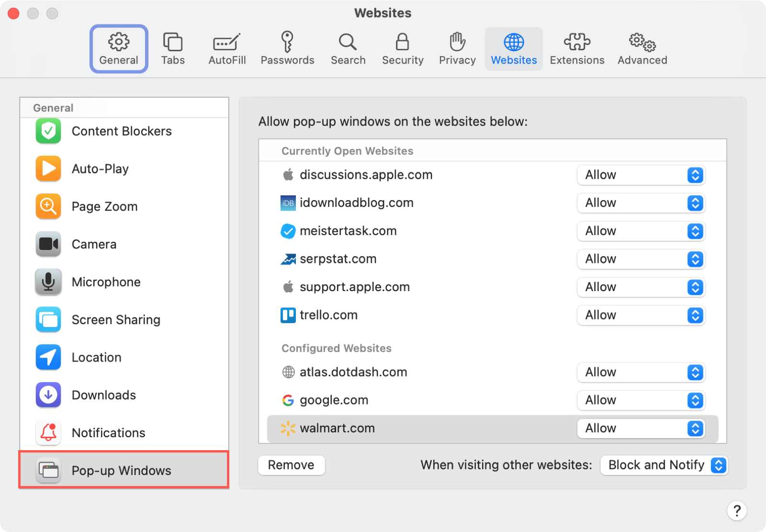Screen dimensions: 766x532
Task: Click the MeisterTask checkmark favicon
Action: click(288, 231)
